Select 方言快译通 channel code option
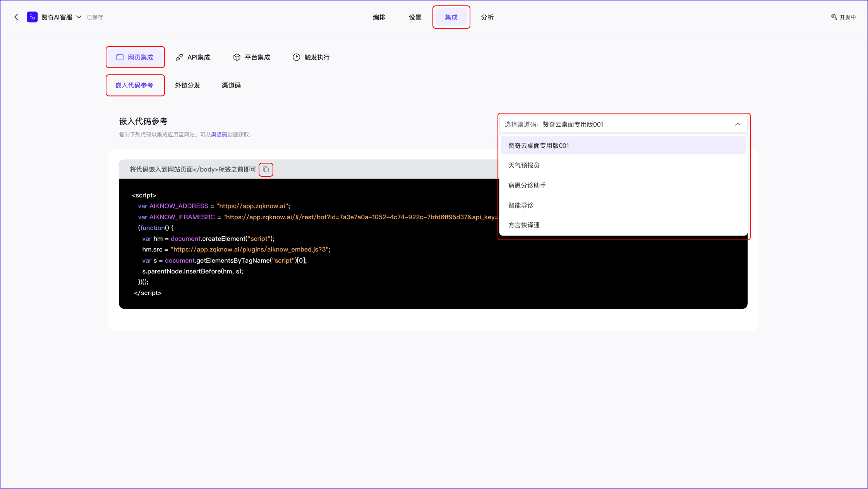 (x=523, y=225)
